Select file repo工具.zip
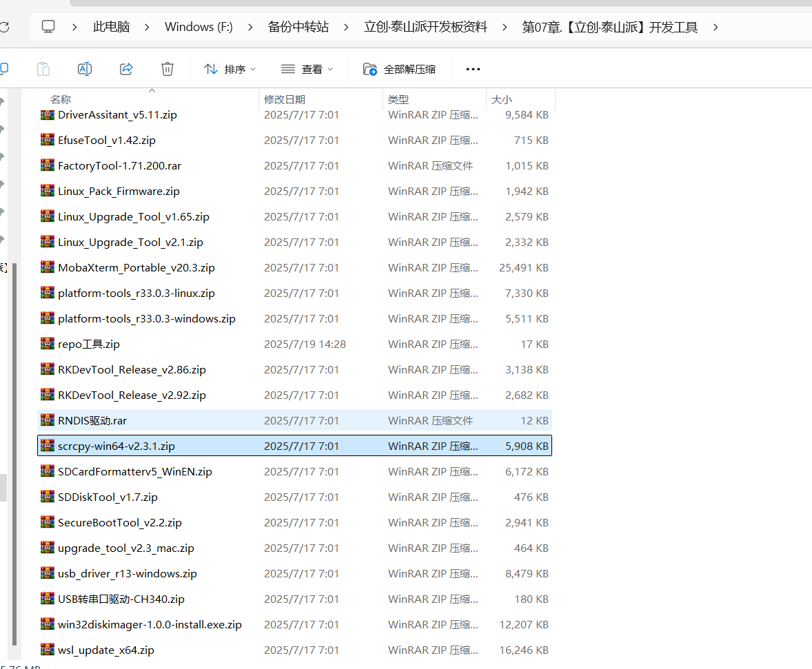 coord(294,344)
